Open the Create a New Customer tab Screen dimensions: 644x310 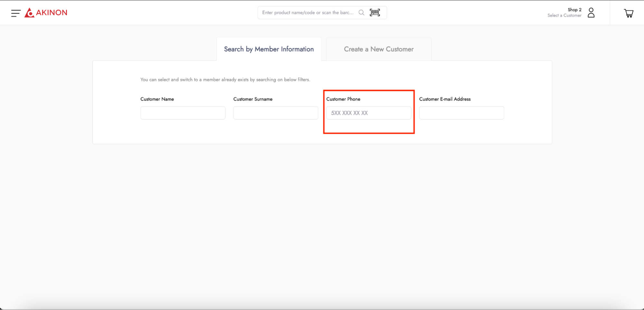[x=379, y=49]
